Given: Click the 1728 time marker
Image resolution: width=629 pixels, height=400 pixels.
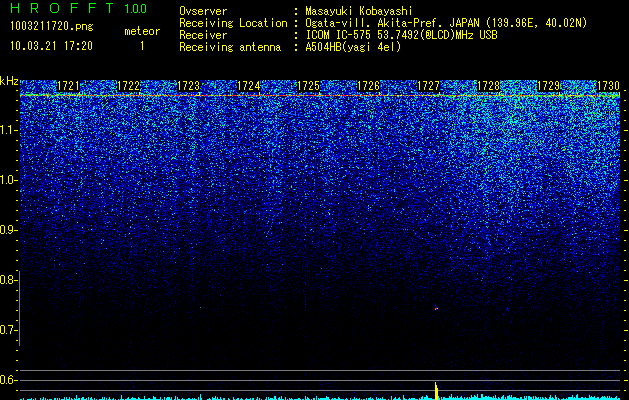Looking at the screenshot, I should click(488, 86).
